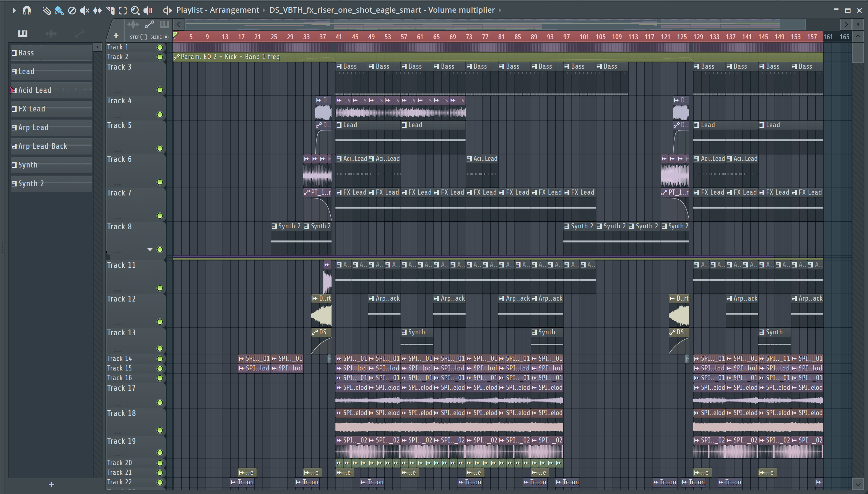Screen dimensions: 868x494
Task: Click the vertical scrollbar thumb
Action: (858, 53)
